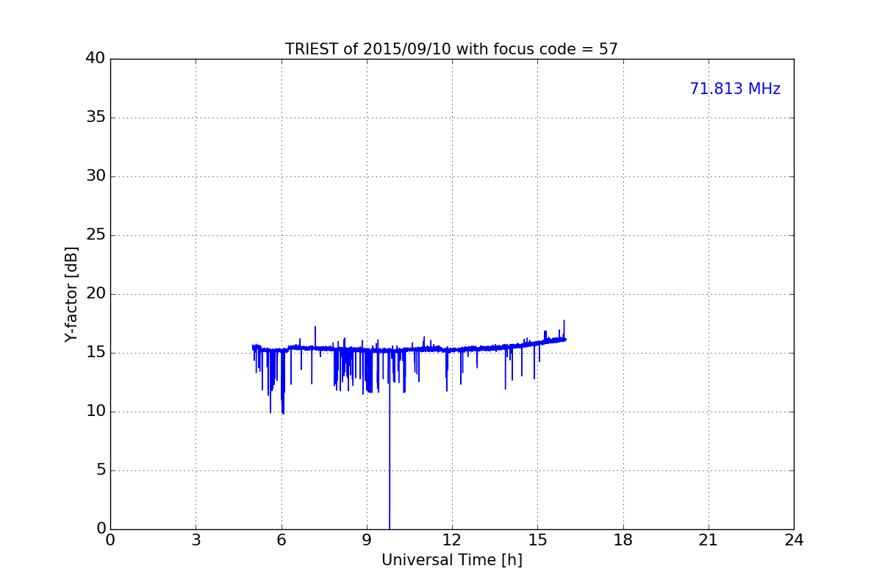The width and height of the screenshot is (882, 588).
Task: Click y-axis tick label 10
Action: pyautogui.click(x=96, y=412)
